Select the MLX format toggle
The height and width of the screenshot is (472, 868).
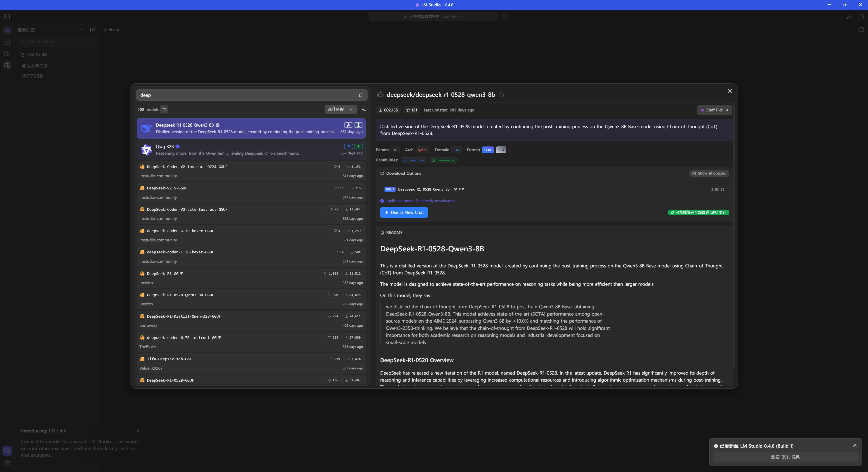pos(501,150)
